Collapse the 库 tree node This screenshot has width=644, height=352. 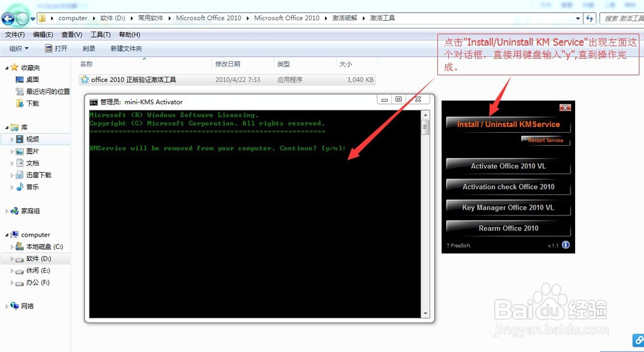[x=6, y=128]
